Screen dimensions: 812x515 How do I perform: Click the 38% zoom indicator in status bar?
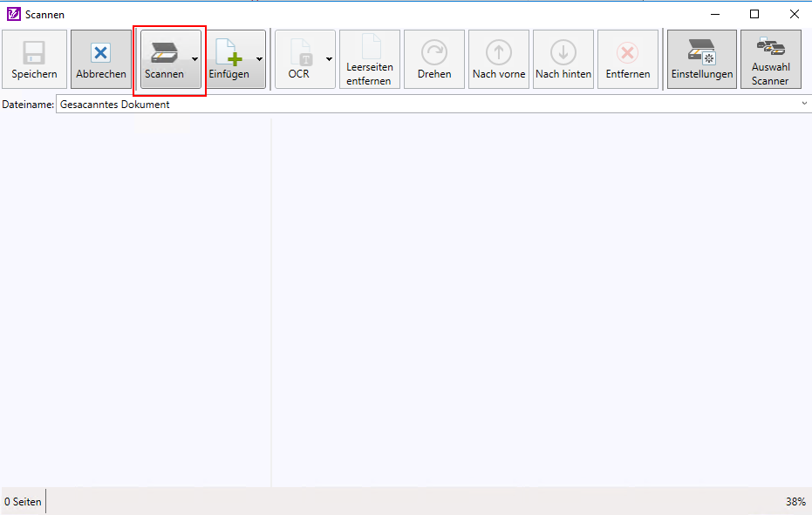click(x=795, y=502)
